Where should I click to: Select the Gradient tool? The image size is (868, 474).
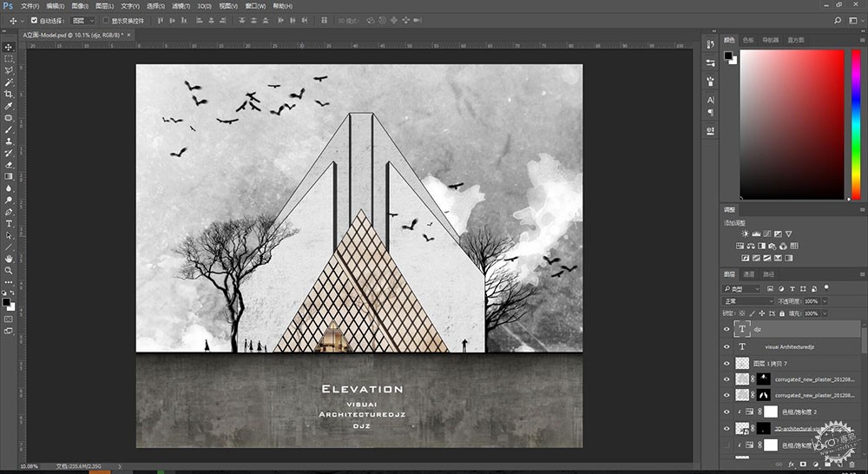pyautogui.click(x=9, y=176)
